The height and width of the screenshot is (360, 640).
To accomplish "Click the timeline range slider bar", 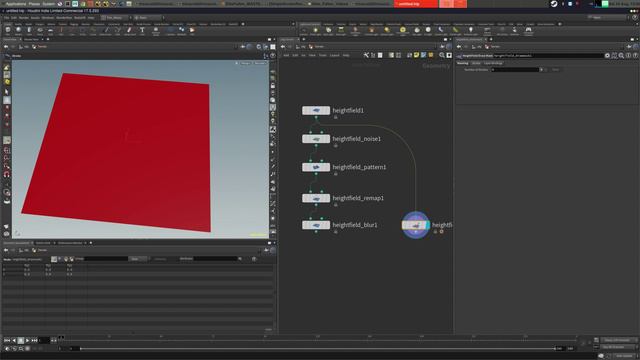I will coord(317,349).
